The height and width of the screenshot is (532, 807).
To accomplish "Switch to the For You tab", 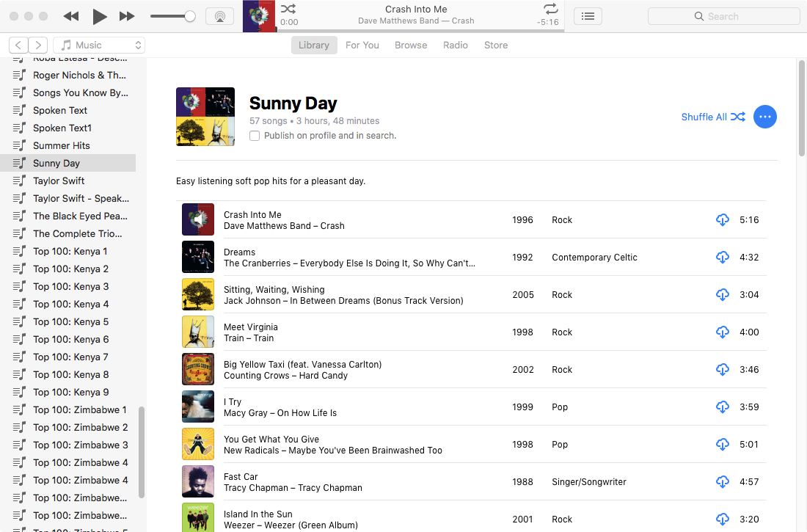I will point(362,45).
